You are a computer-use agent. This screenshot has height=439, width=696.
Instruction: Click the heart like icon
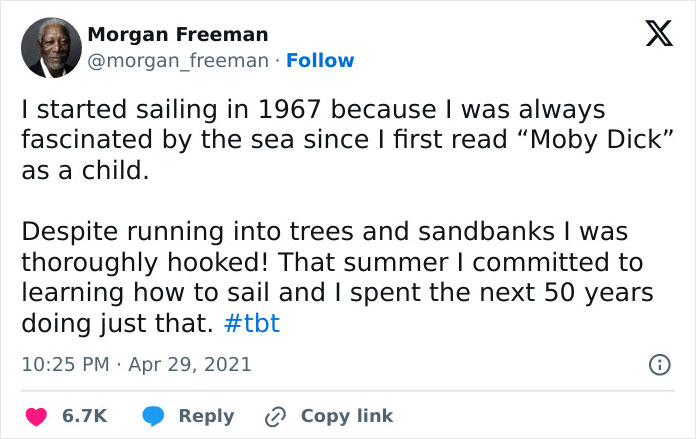(38, 416)
